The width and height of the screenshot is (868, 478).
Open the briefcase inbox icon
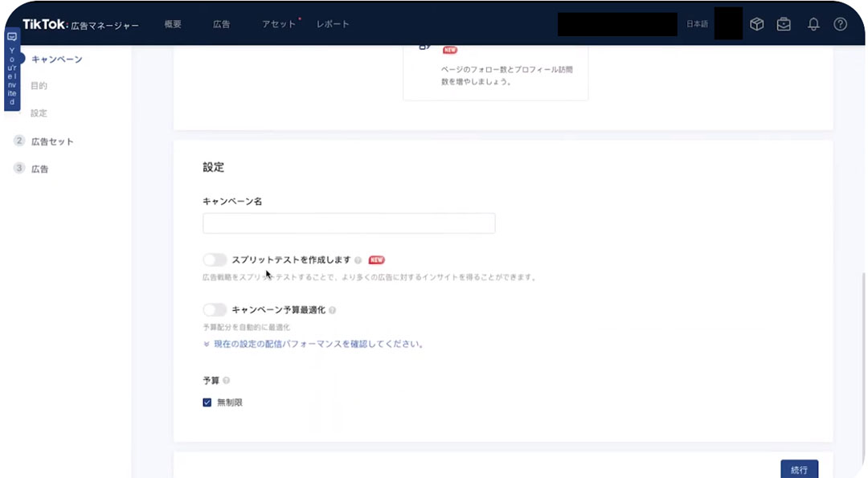point(784,23)
